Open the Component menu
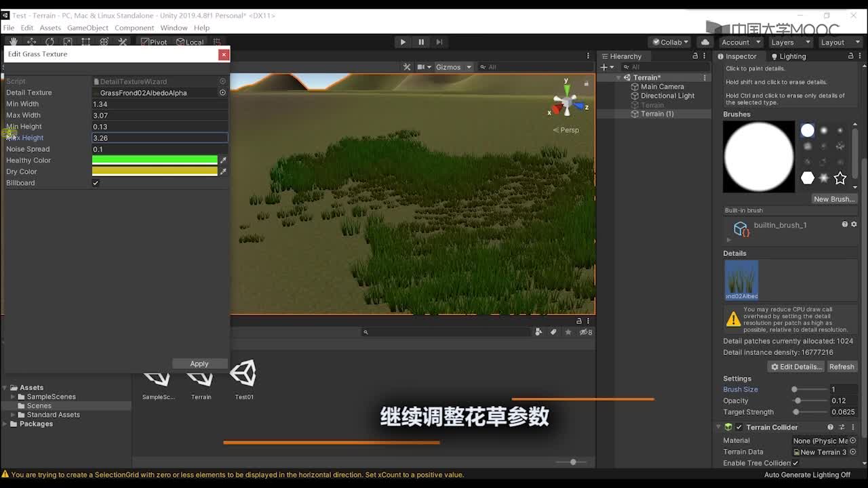The height and width of the screenshot is (488, 868). (x=134, y=28)
